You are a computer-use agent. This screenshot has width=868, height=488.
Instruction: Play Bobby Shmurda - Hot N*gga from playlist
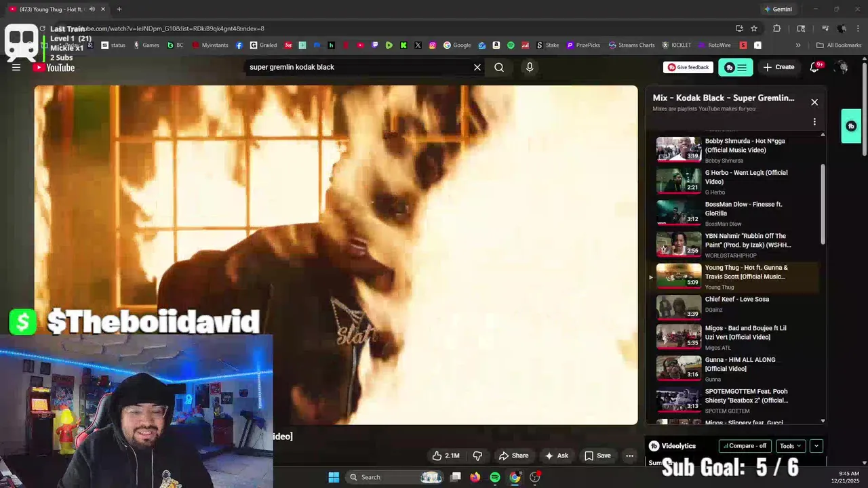[x=736, y=150]
